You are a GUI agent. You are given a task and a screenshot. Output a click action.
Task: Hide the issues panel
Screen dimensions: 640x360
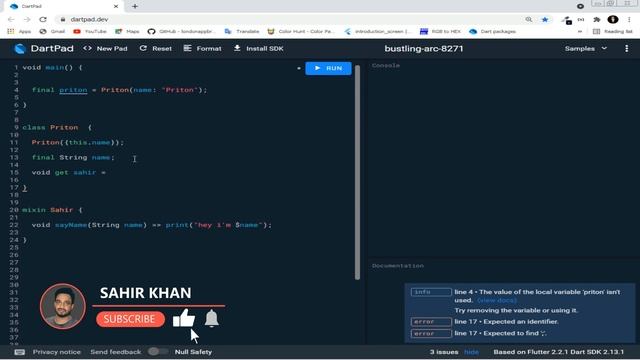point(471,352)
